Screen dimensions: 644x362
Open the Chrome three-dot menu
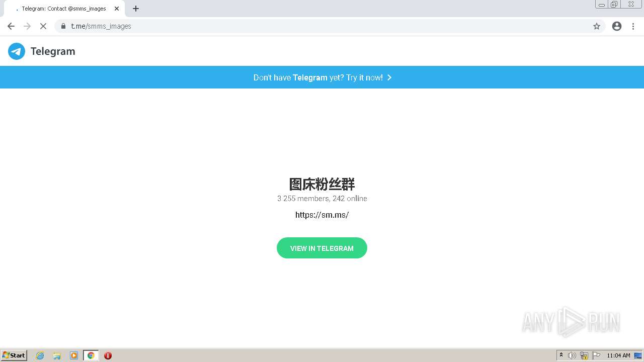[633, 26]
